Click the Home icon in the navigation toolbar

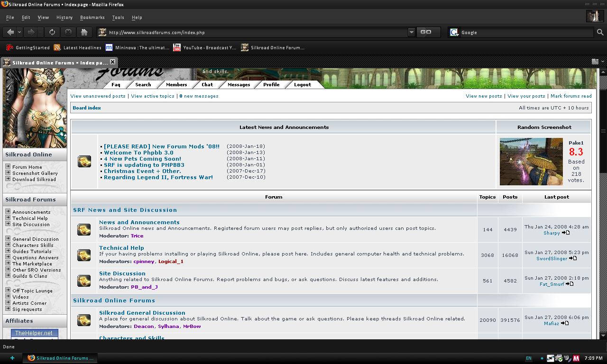click(x=84, y=32)
